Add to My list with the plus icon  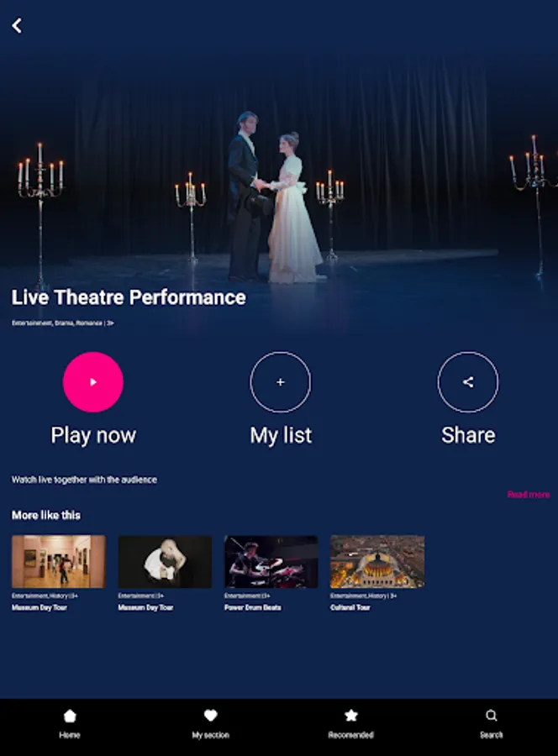click(280, 382)
